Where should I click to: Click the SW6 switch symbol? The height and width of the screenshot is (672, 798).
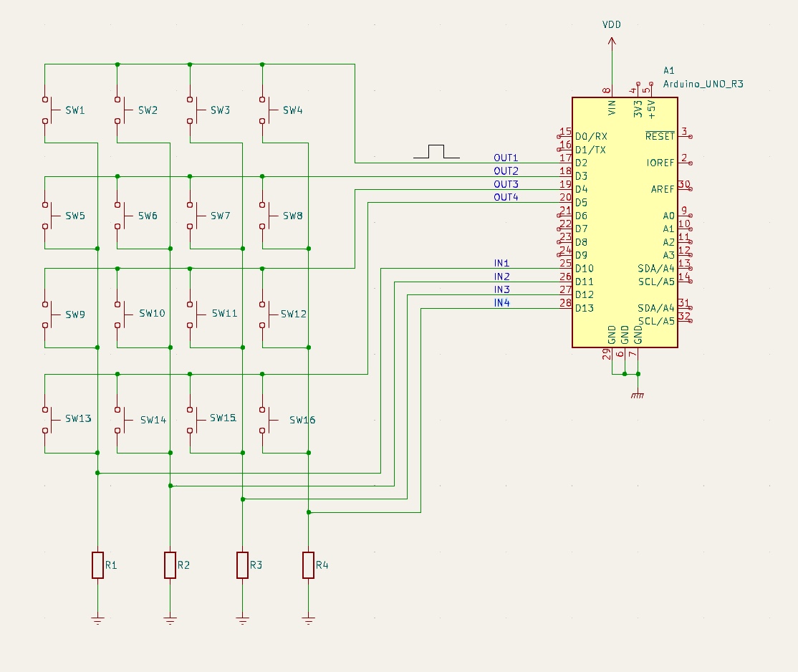(120, 216)
